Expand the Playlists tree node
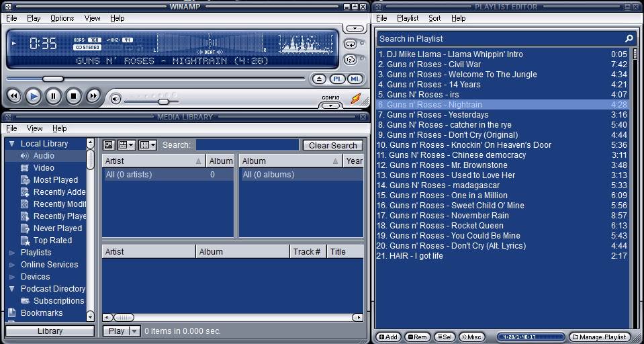Screen dimensions: 644x344 (x=11, y=253)
